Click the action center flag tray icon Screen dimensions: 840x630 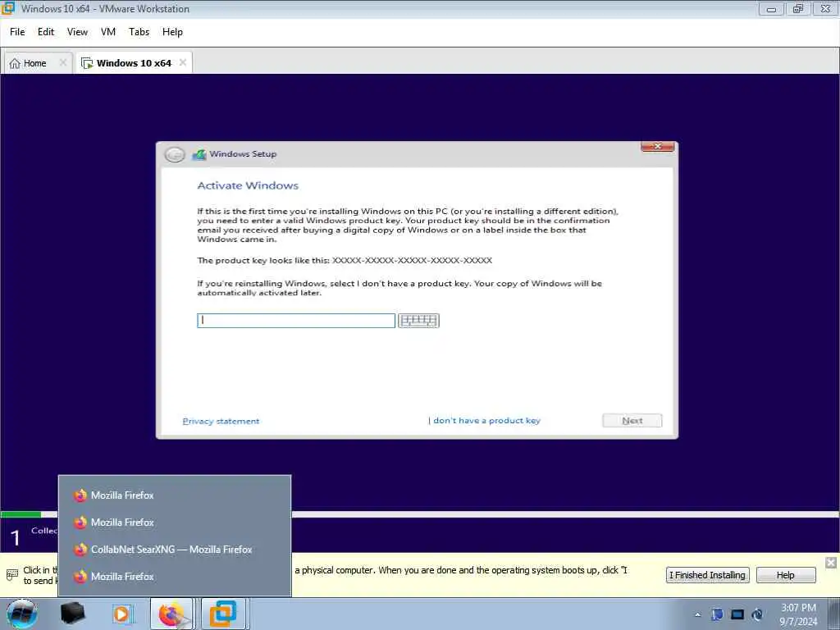[717, 614]
